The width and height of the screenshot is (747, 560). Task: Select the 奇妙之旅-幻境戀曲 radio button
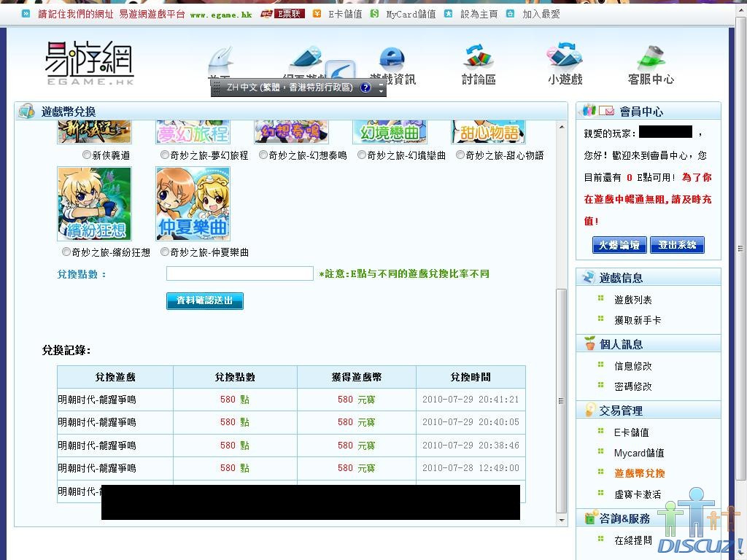362,155
